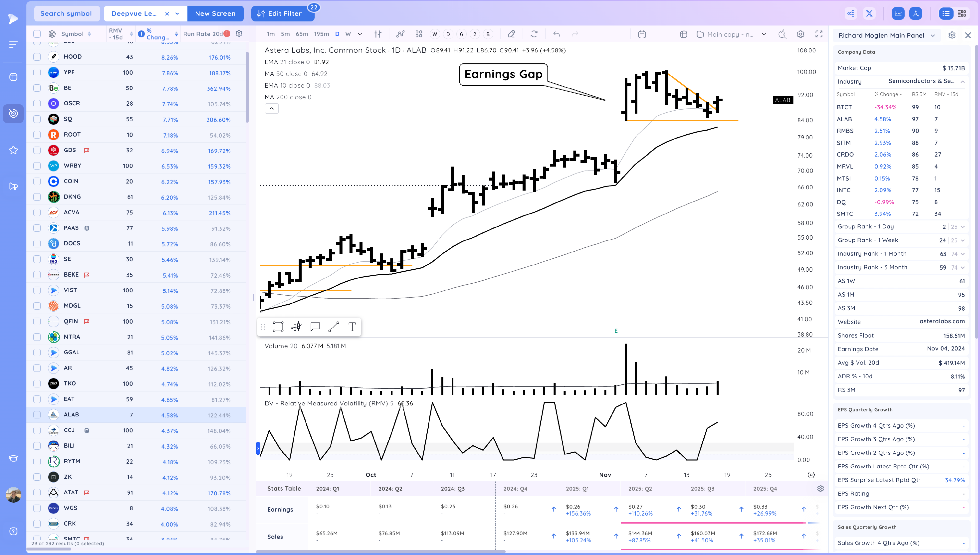Sort by Run Rate 20d column

click(203, 34)
